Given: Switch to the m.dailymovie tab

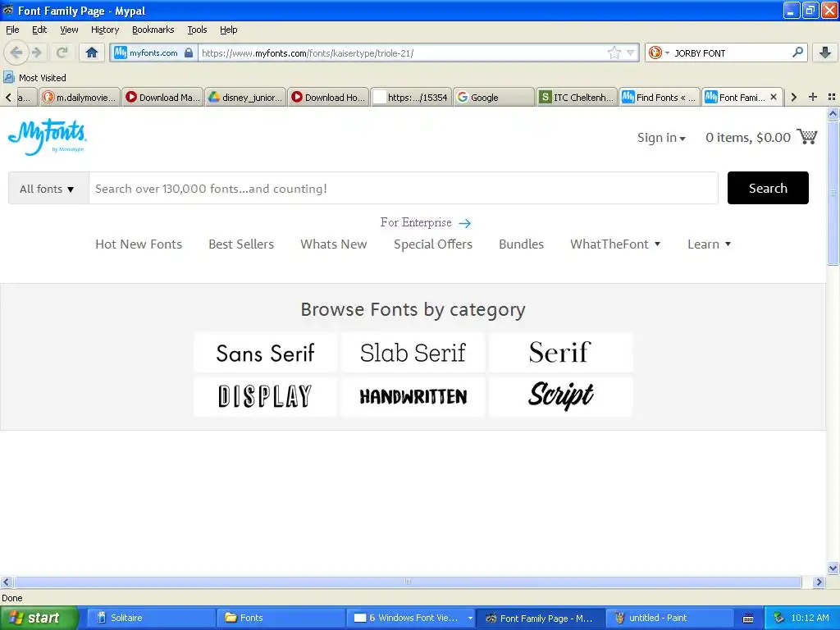Looking at the screenshot, I should click(80, 97).
